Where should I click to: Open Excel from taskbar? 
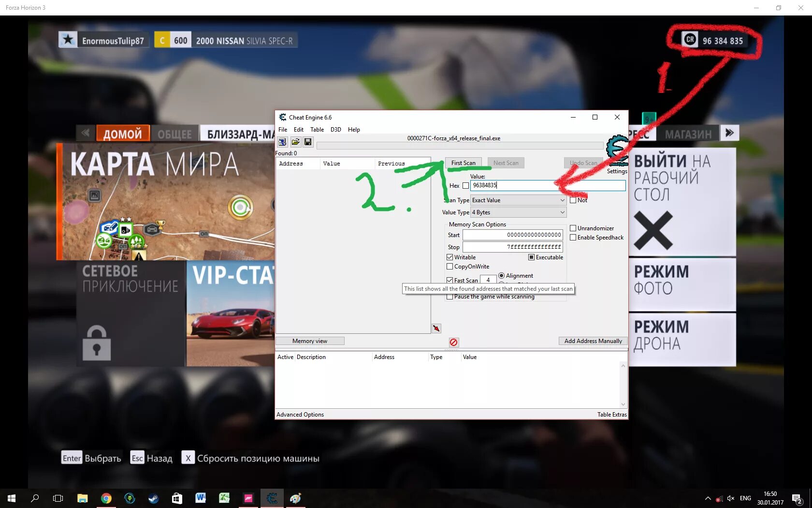coord(224,498)
